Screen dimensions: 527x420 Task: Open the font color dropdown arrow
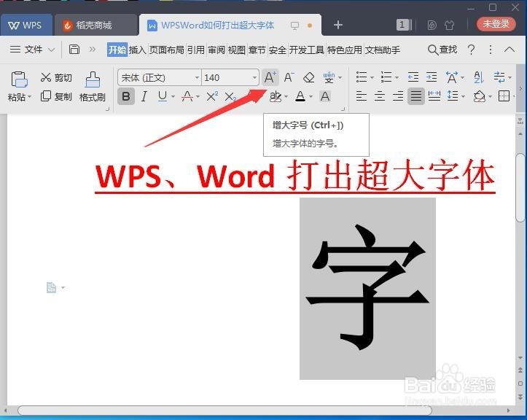(311, 97)
